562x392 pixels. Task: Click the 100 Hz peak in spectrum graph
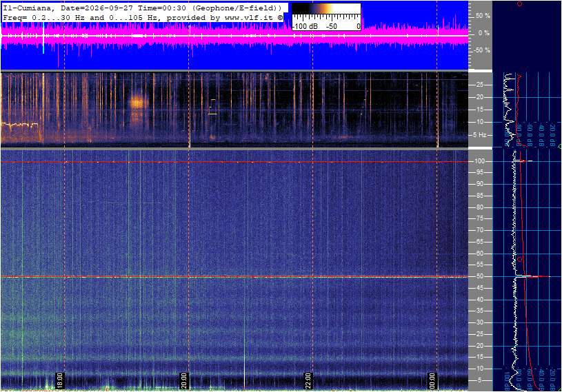click(523, 161)
